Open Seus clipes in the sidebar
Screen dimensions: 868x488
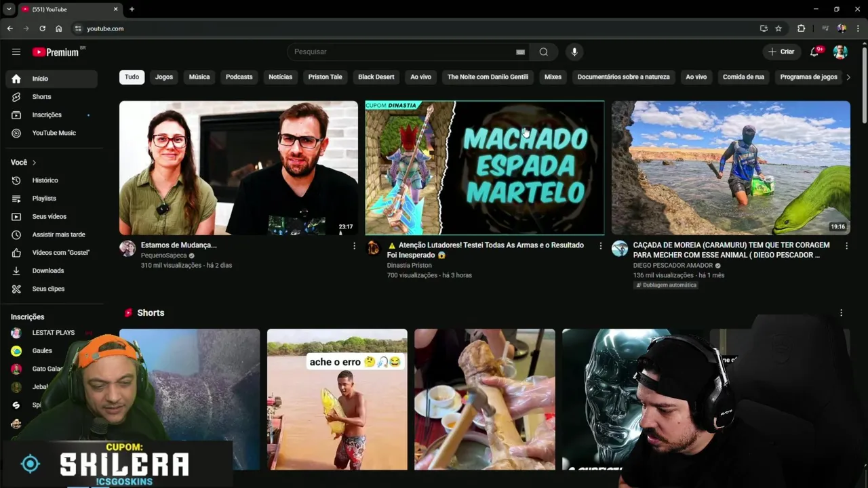pyautogui.click(x=52, y=289)
